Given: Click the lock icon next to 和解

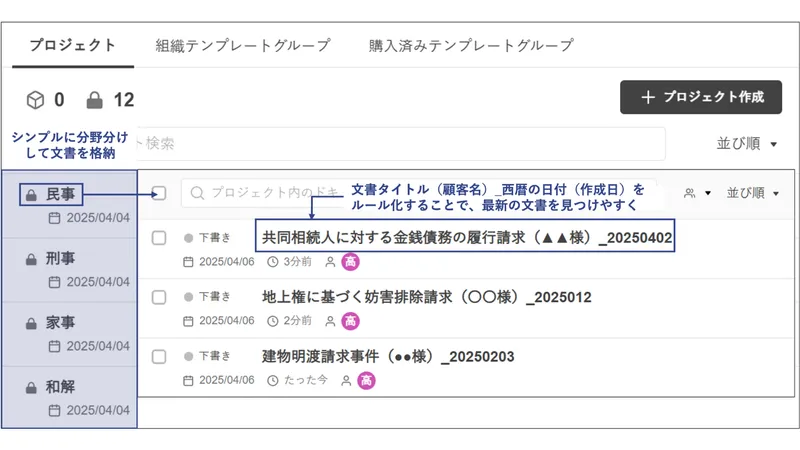Looking at the screenshot, I should tap(31, 388).
